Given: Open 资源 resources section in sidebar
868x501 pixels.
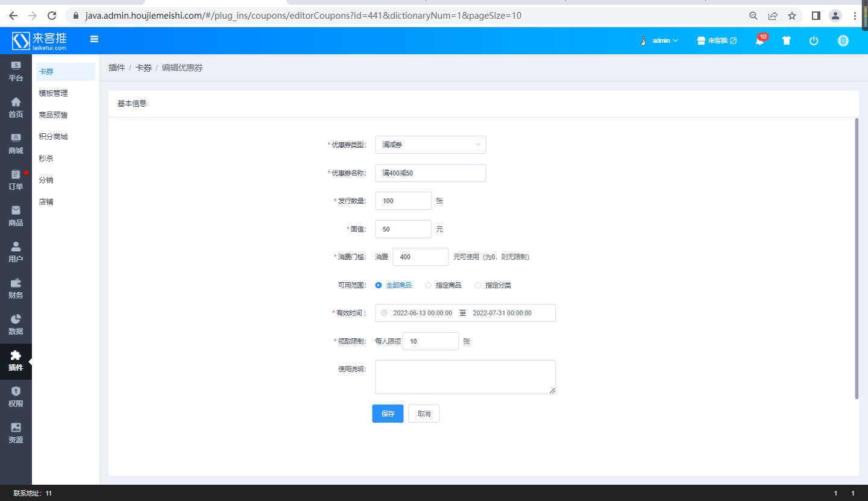Looking at the screenshot, I should pos(16,433).
